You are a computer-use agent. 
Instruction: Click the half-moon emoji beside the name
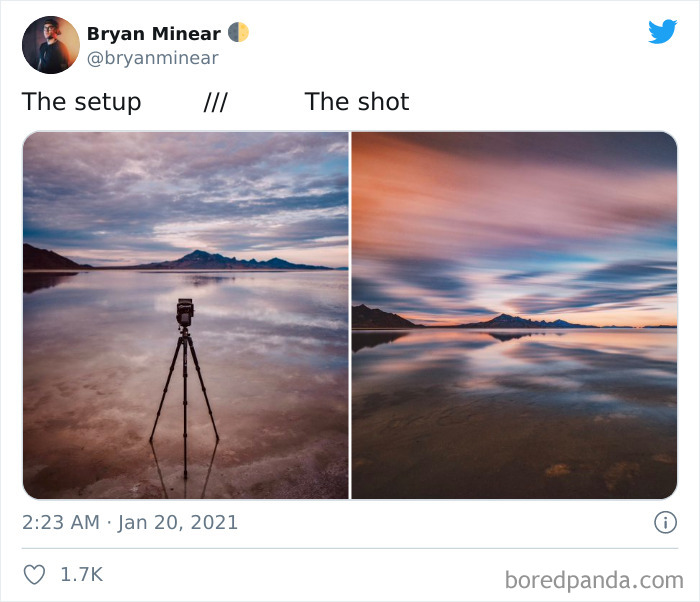click(x=238, y=33)
